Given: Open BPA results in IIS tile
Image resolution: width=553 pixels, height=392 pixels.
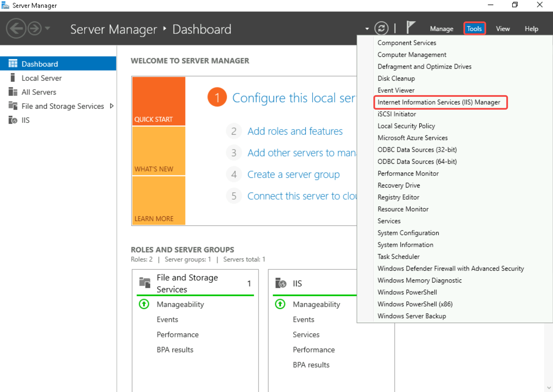Looking at the screenshot, I should 311,365.
